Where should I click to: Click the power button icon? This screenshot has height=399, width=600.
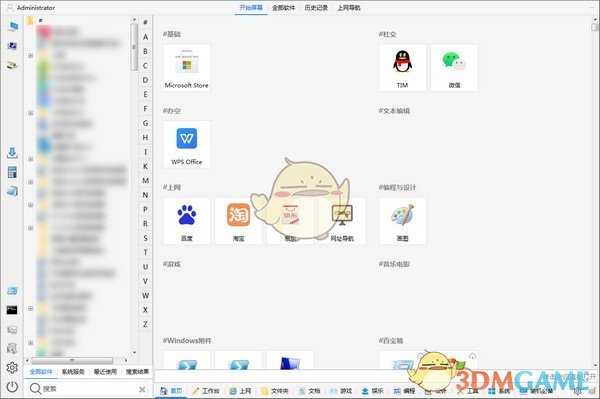pos(12,387)
